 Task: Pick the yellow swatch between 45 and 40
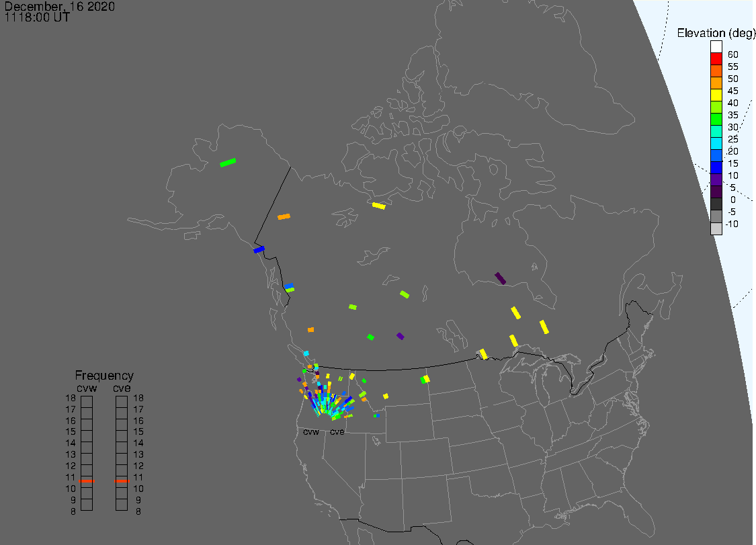tap(716, 95)
